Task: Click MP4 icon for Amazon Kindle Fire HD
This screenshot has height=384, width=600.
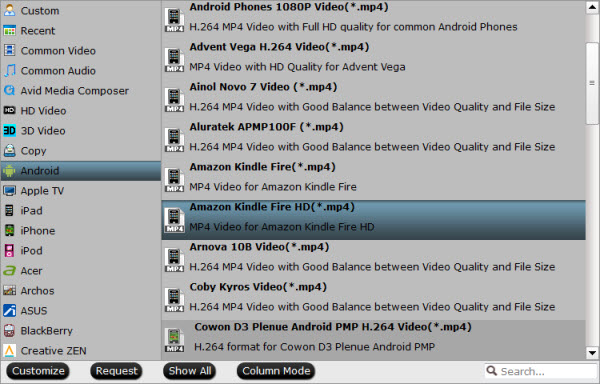Action: point(174,220)
